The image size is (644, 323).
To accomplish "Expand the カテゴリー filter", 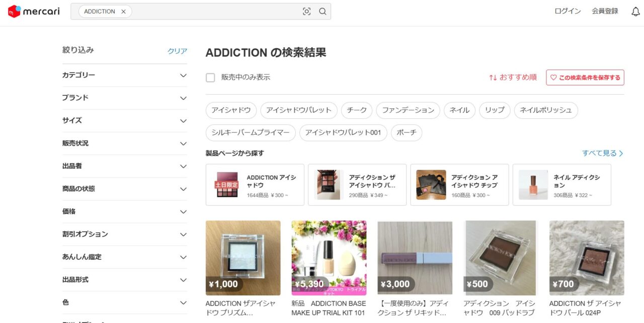I will coord(125,75).
